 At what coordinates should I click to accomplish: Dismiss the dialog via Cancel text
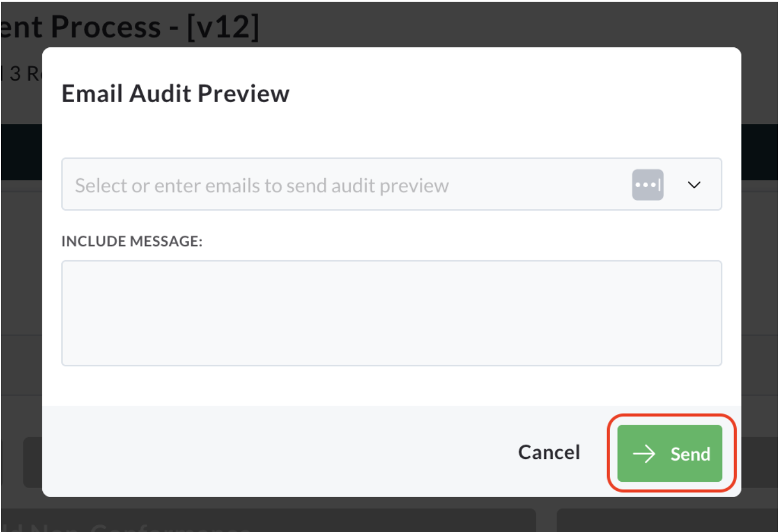point(549,452)
